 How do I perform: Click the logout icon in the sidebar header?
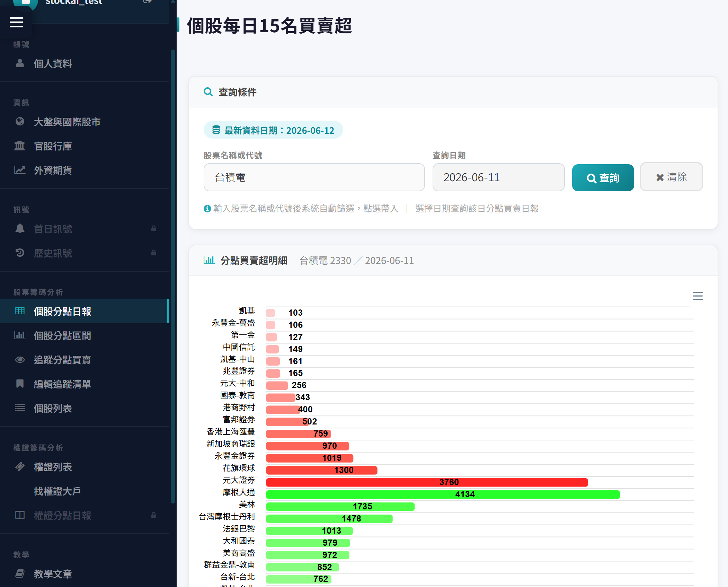[148, 2]
